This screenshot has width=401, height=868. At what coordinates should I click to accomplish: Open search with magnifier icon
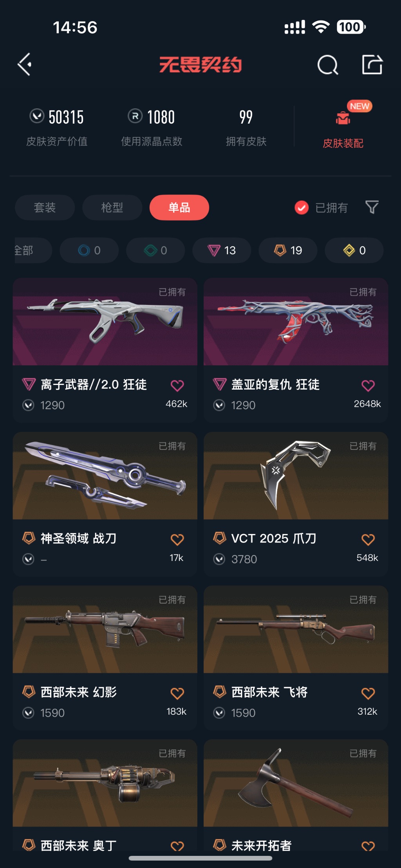[x=327, y=65]
